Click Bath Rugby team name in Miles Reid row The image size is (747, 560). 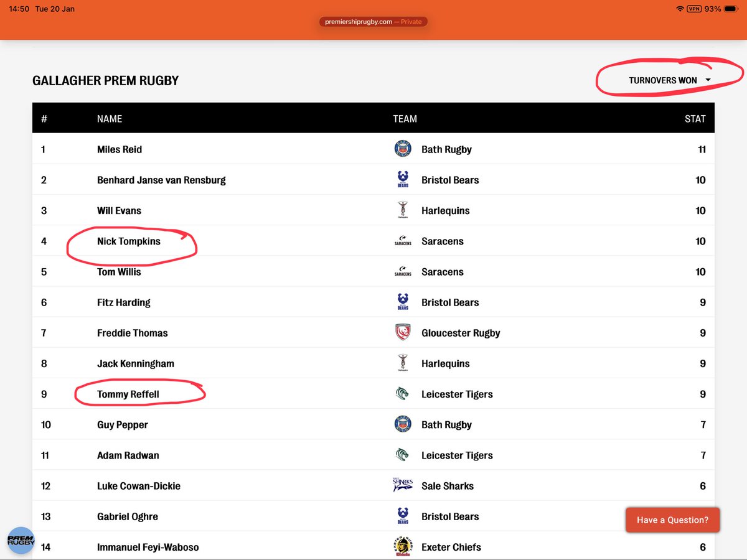point(446,149)
